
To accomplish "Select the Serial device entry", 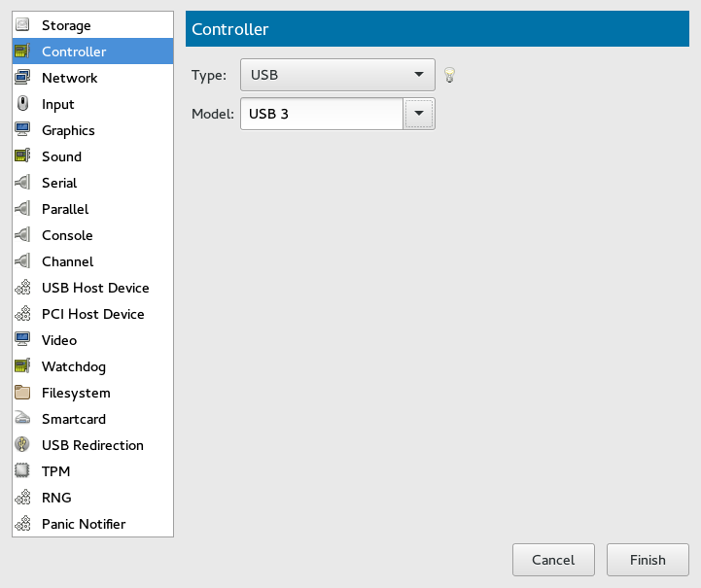I will [58, 183].
